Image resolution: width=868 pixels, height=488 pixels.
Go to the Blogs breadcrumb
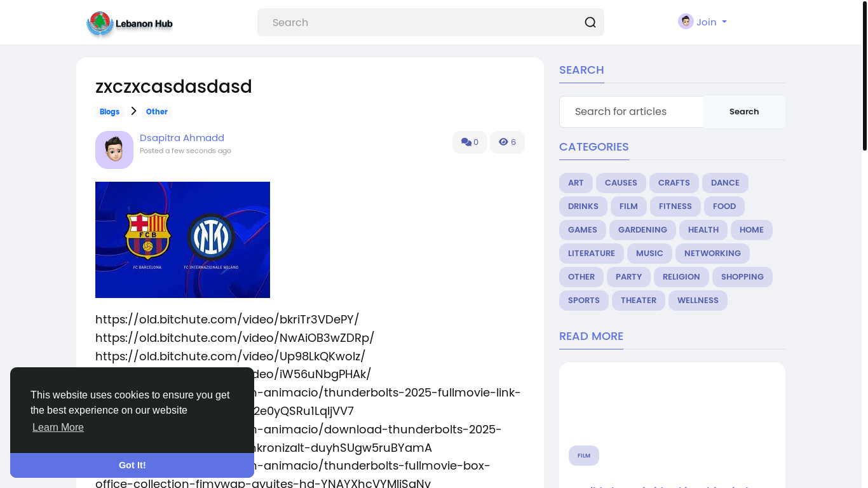coord(109,112)
